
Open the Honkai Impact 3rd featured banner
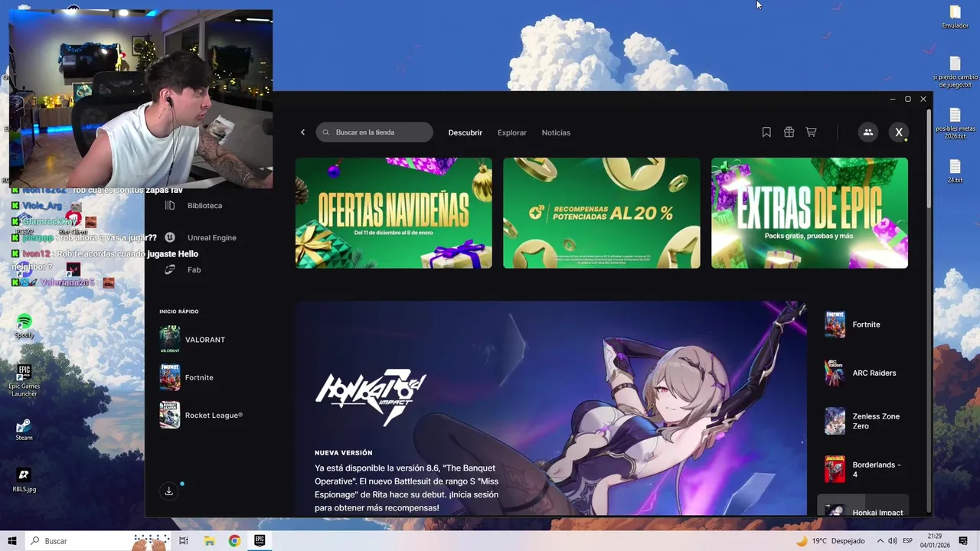(x=550, y=409)
